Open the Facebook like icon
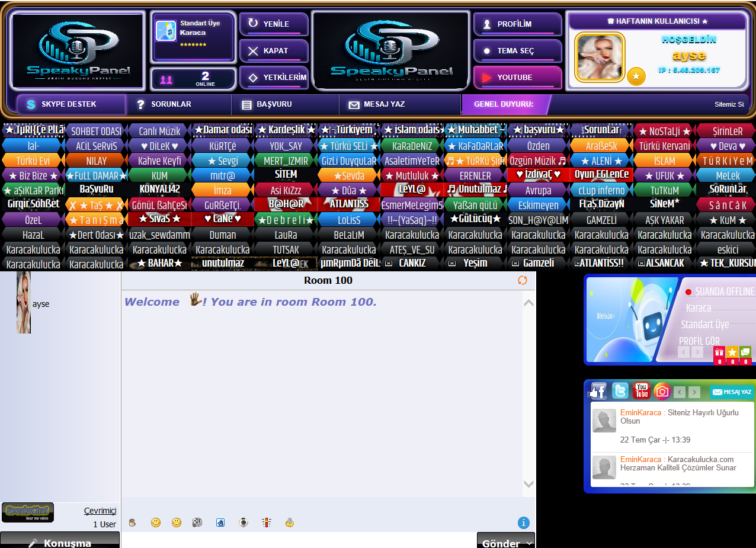Screen dimensions: 756x548 click(x=598, y=391)
